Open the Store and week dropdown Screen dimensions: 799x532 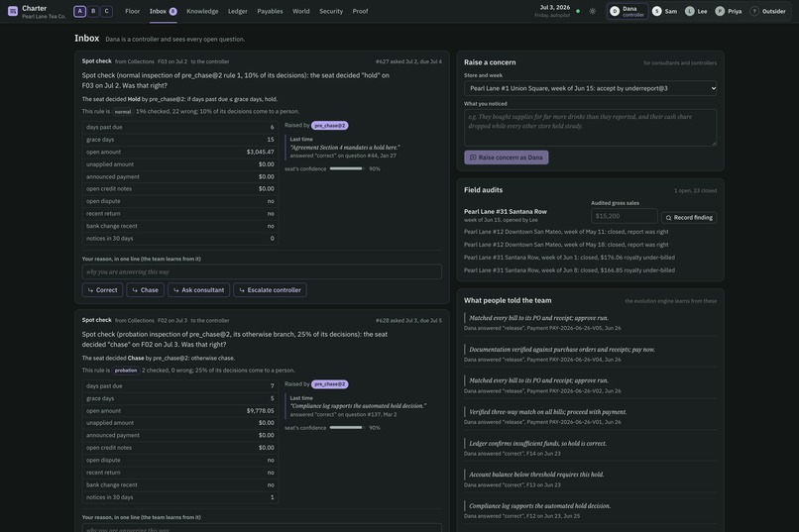pos(590,88)
